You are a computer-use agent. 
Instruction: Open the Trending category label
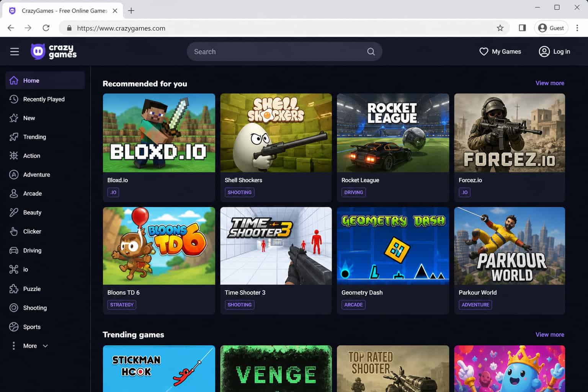[x=34, y=137]
